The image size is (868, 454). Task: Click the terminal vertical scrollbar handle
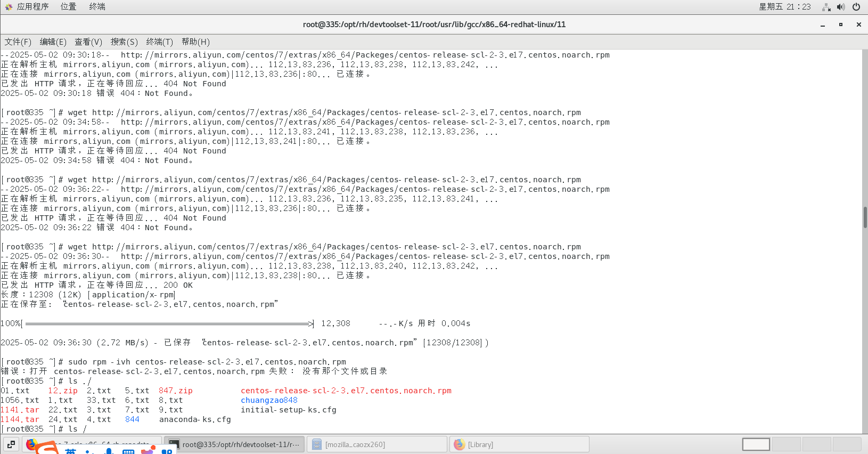865,217
